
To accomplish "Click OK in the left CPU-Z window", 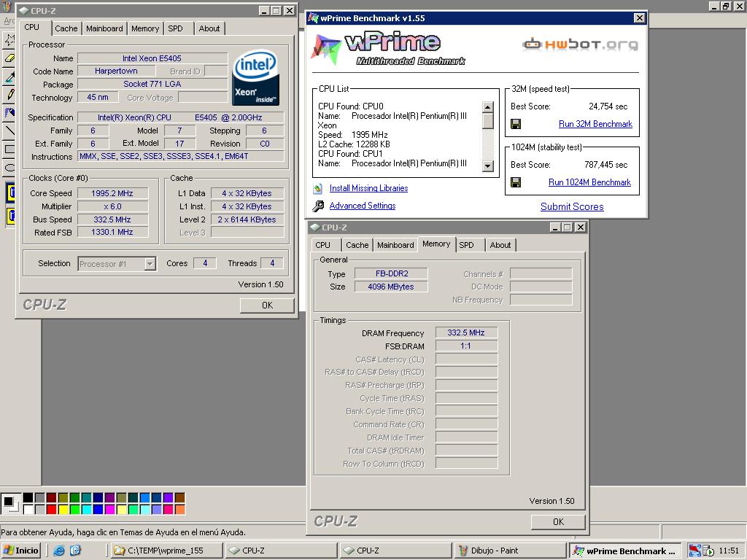I will [267, 306].
